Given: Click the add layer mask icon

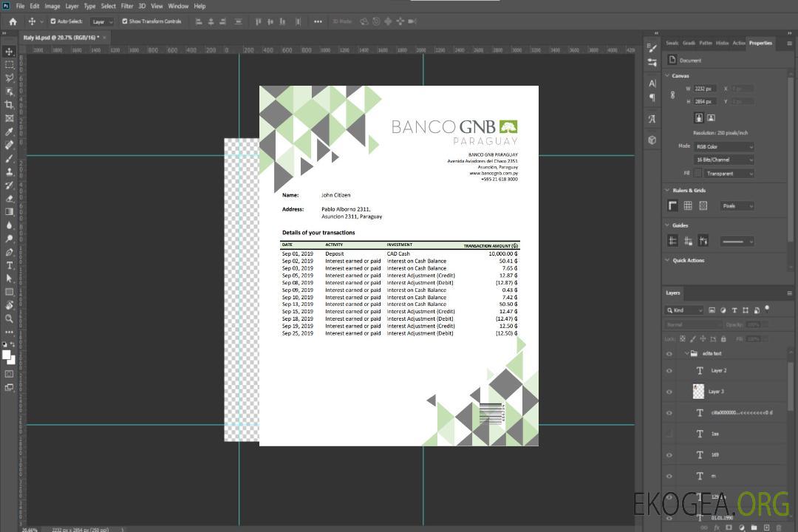Looking at the screenshot, I should click(x=729, y=528).
